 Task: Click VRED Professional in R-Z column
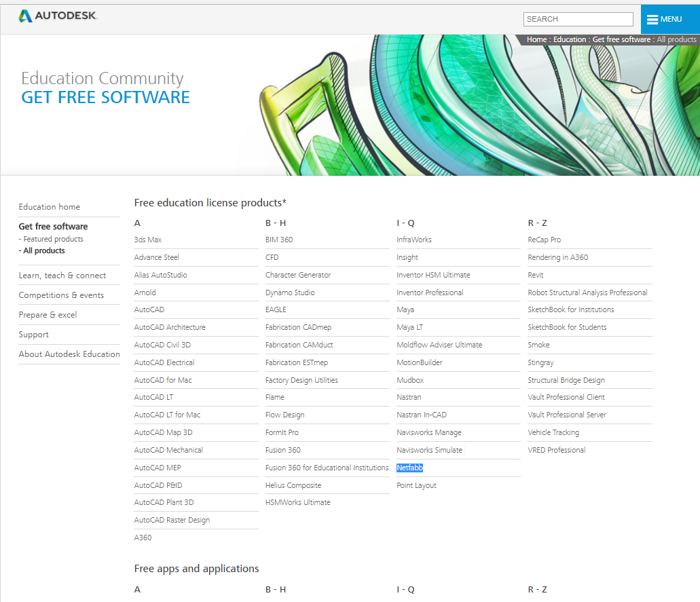coord(556,449)
